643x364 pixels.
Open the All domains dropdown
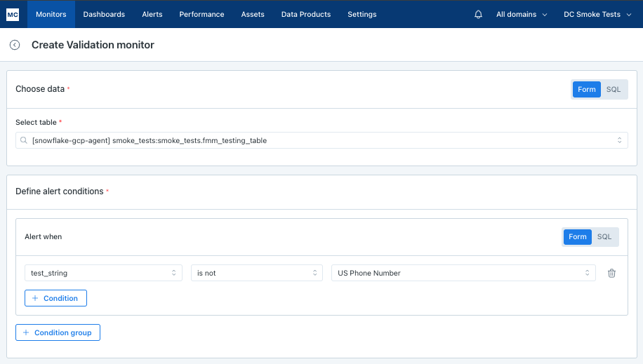click(521, 14)
